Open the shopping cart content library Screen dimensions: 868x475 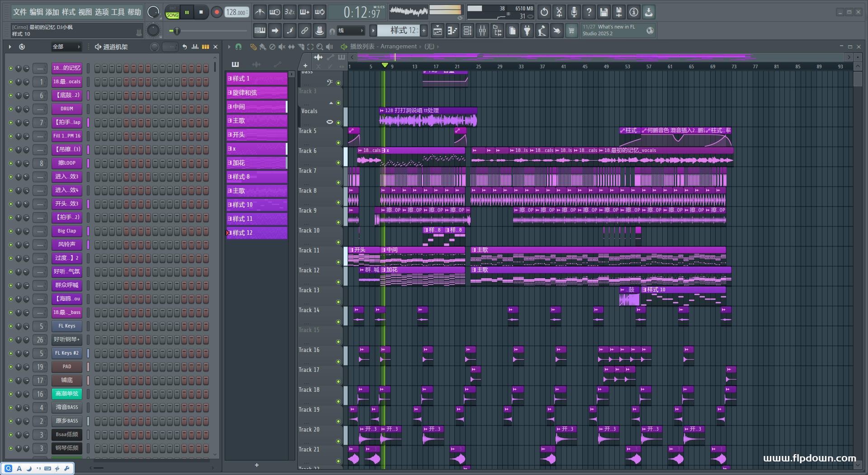pos(571,31)
